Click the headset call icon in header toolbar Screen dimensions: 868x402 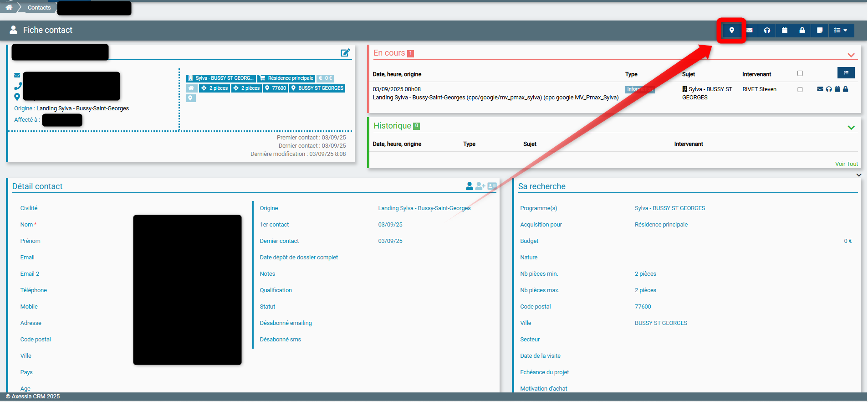767,31
